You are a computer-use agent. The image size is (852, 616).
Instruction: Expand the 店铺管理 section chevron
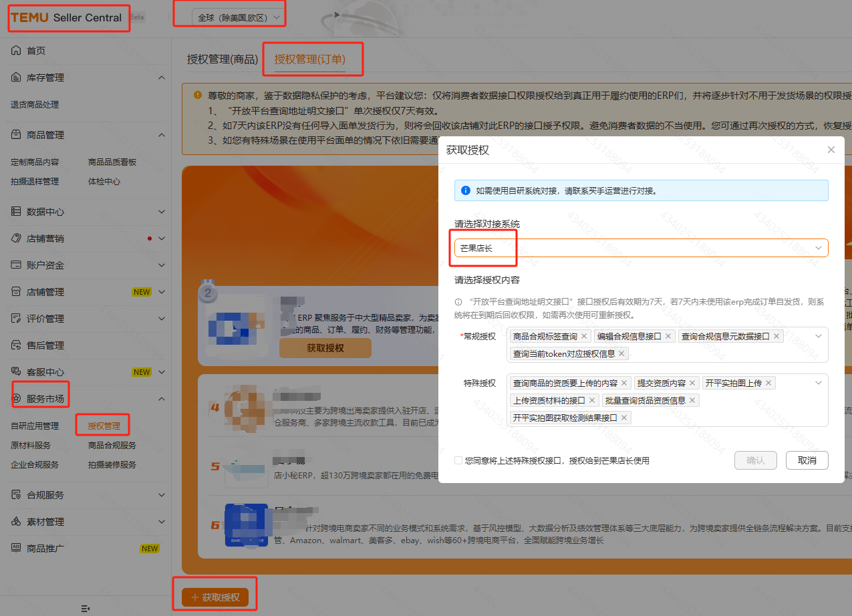(x=162, y=292)
